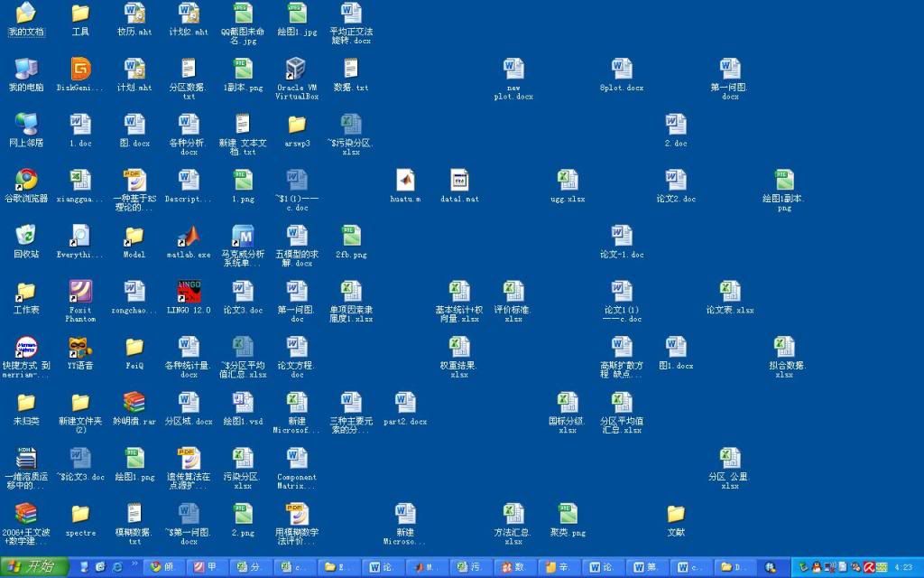
Task: Click the data1.mat file icon
Action: click(459, 181)
